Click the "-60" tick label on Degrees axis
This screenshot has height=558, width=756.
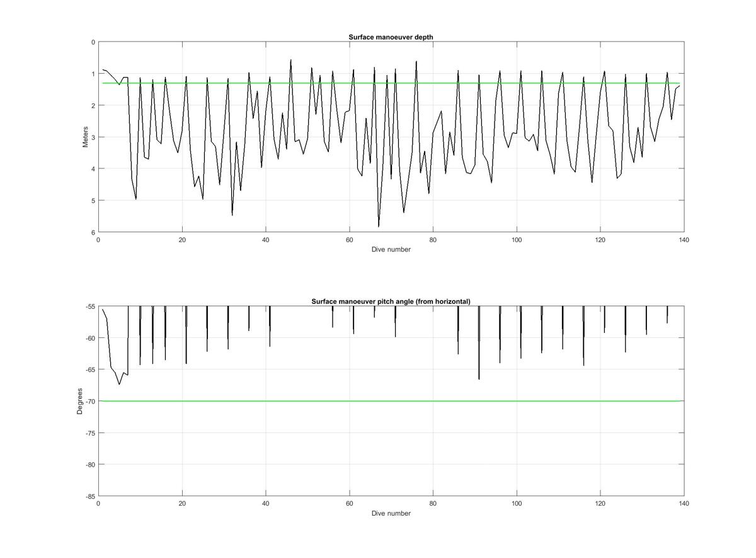pyautogui.click(x=89, y=338)
